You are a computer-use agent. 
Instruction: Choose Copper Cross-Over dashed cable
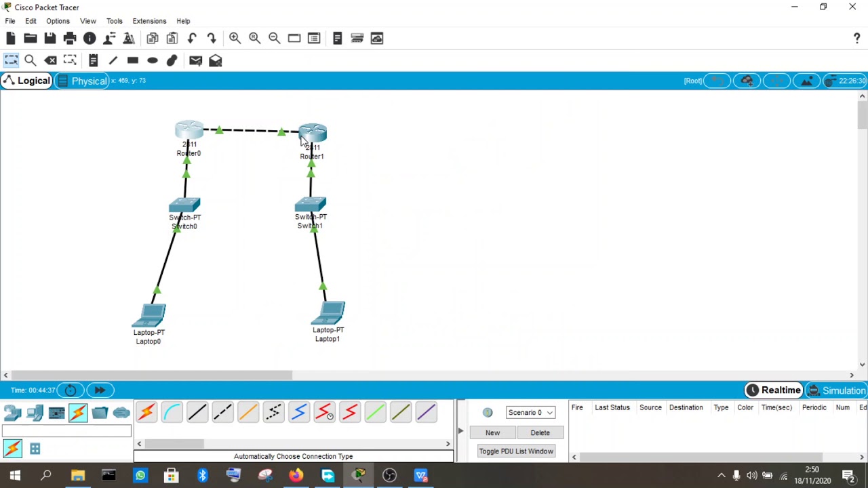click(x=222, y=412)
